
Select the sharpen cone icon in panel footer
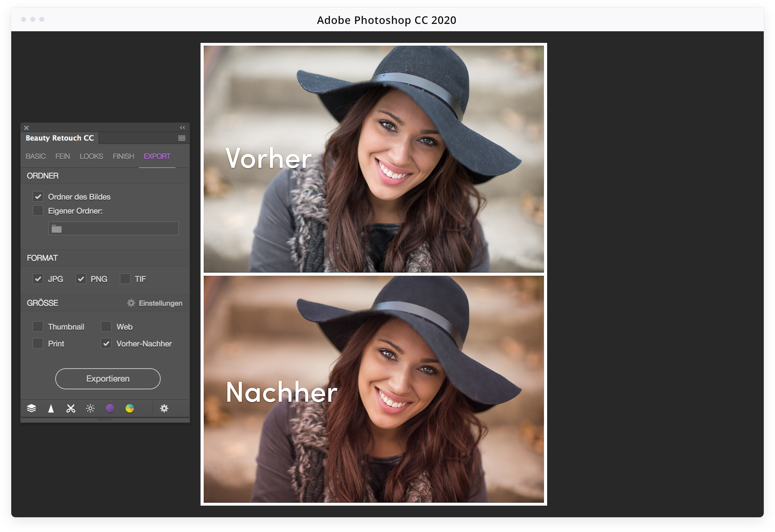coord(51,408)
